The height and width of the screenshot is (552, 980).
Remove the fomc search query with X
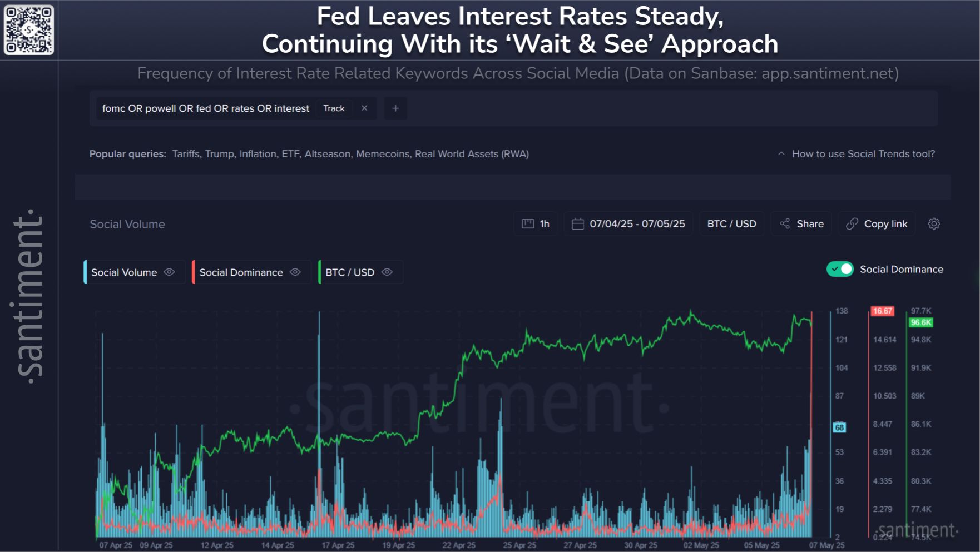(x=364, y=108)
